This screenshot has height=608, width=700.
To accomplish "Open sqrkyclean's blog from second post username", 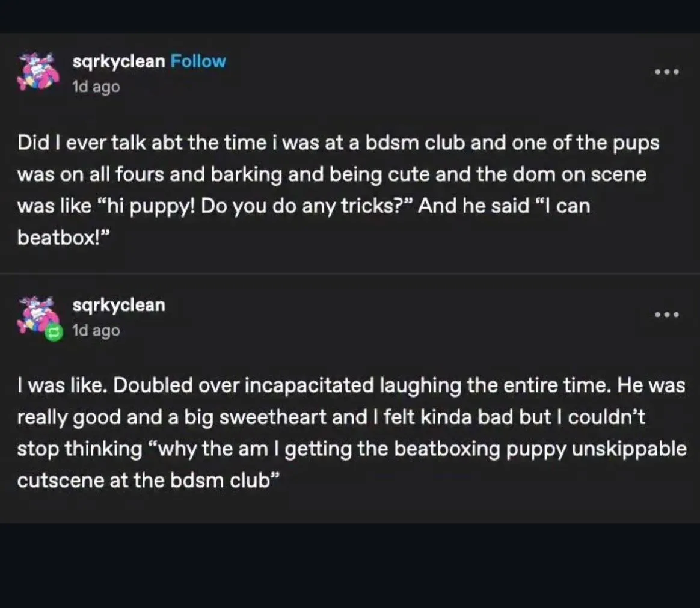I will (x=118, y=305).
